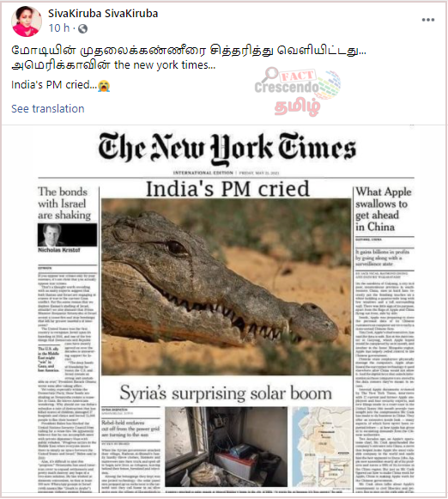
Task: Select the Tamil caption text of the post
Action: tap(189, 58)
